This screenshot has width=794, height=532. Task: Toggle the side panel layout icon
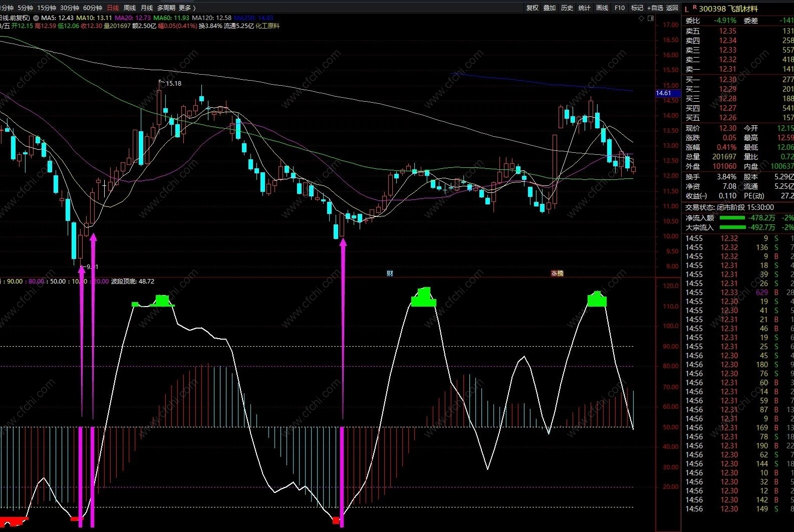tap(651, 19)
